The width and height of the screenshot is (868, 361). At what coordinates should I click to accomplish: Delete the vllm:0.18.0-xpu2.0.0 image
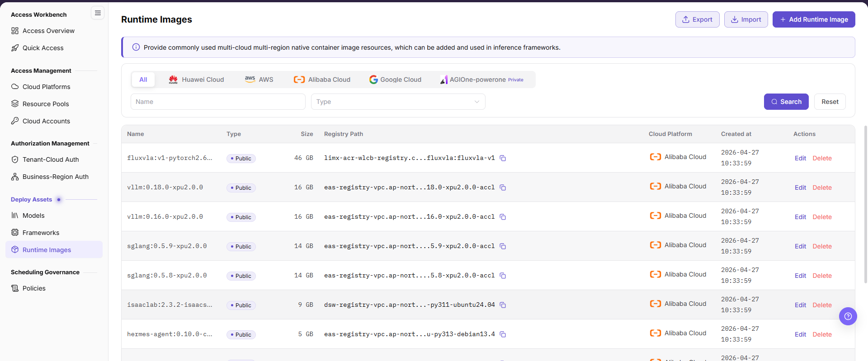pos(822,188)
